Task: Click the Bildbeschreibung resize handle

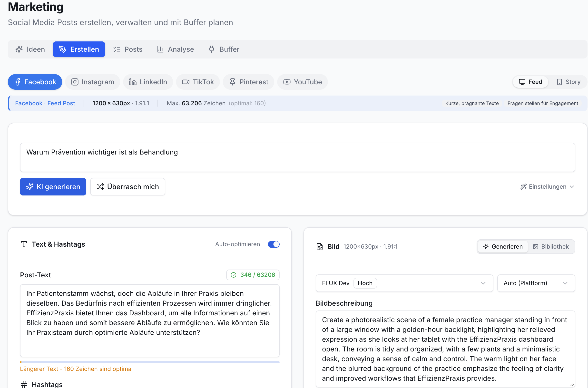Action: click(x=572, y=384)
